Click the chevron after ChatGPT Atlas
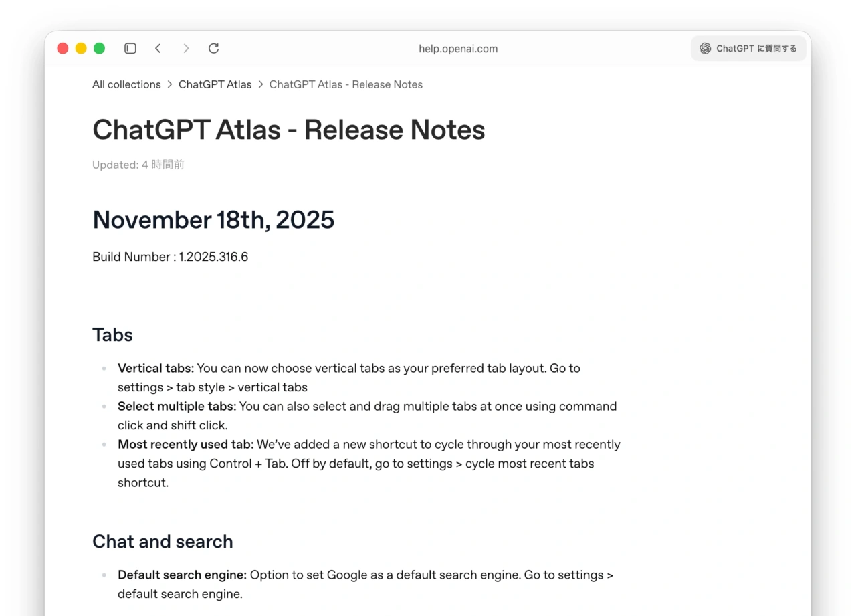This screenshot has width=856, height=616. click(x=260, y=84)
